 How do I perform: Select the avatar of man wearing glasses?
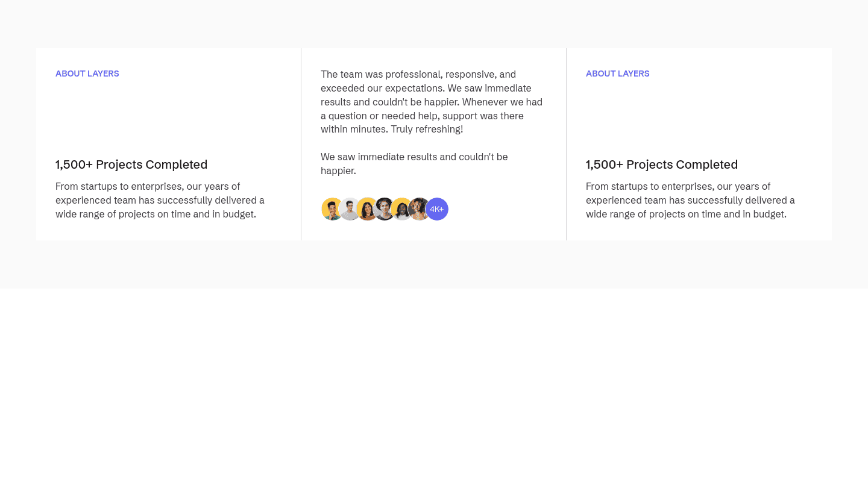click(x=348, y=209)
